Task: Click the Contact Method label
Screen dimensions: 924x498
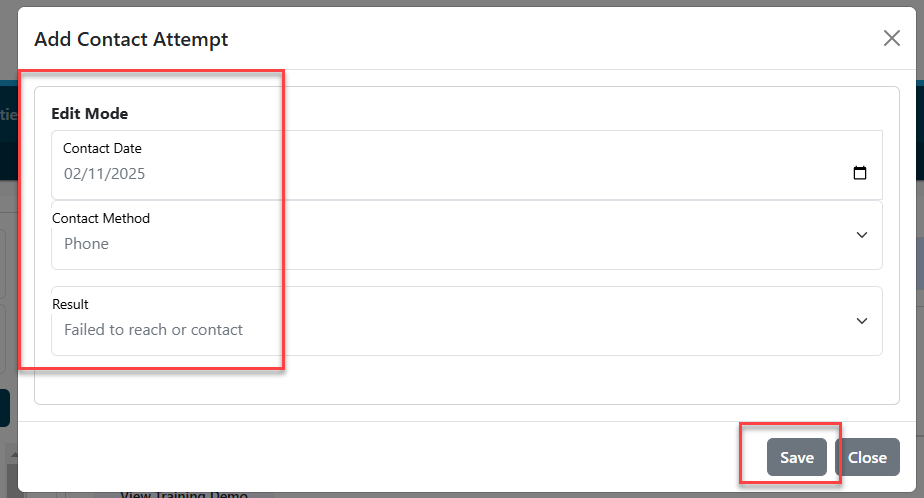Action: point(101,219)
